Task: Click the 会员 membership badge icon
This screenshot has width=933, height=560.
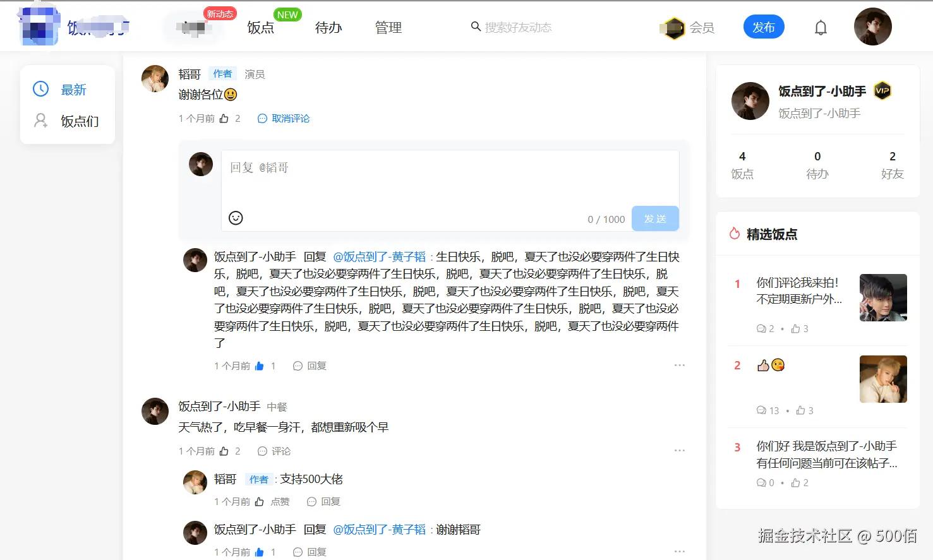Action: click(672, 27)
